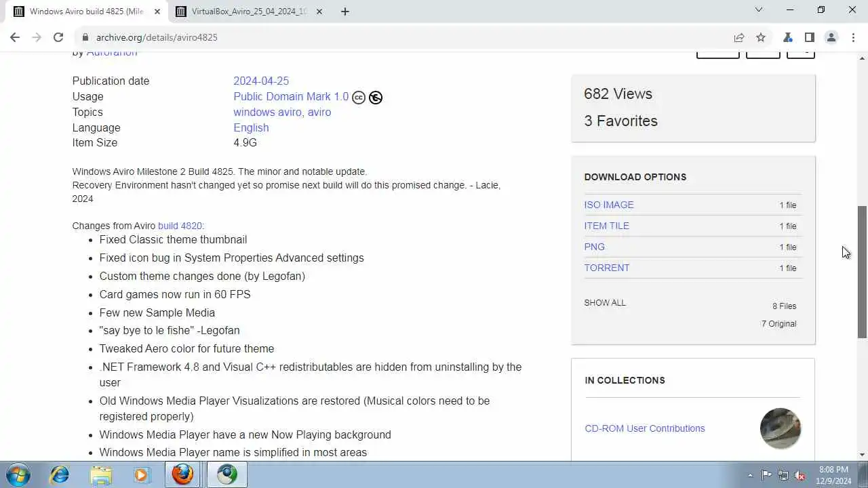Open a new browser tab
The height and width of the screenshot is (488, 868).
[344, 12]
